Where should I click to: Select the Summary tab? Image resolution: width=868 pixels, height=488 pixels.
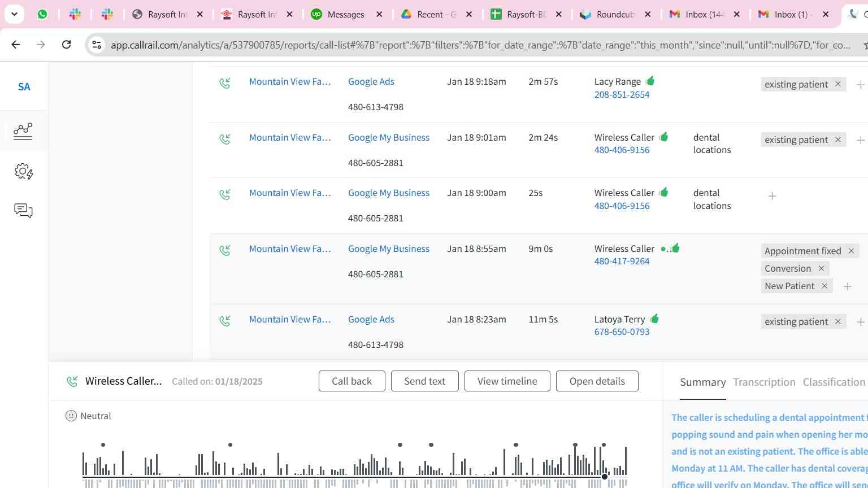pos(702,382)
